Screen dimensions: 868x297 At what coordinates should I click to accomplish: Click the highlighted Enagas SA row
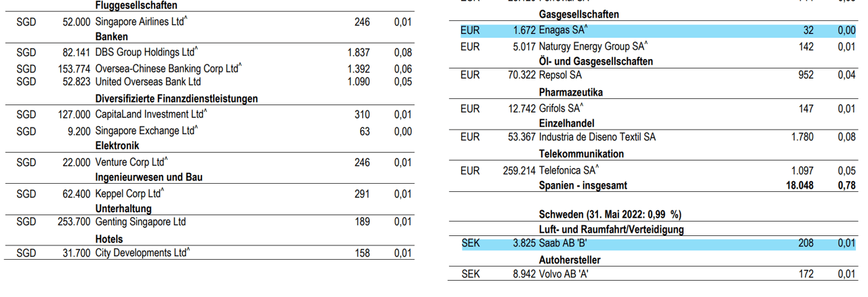pos(564,31)
